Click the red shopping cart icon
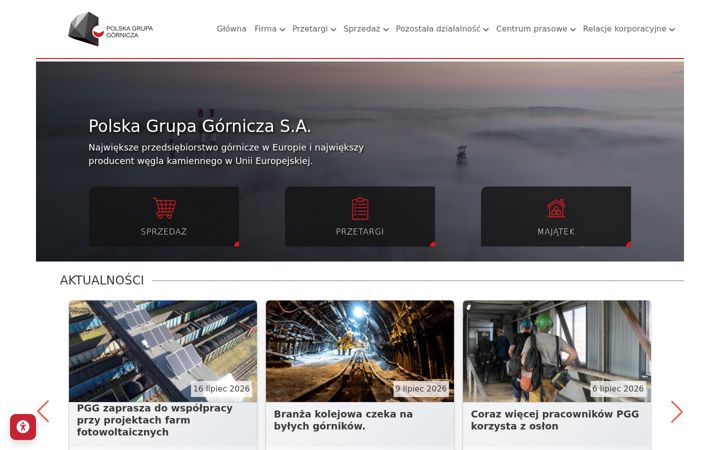The width and height of the screenshot is (720, 450). pos(164,208)
